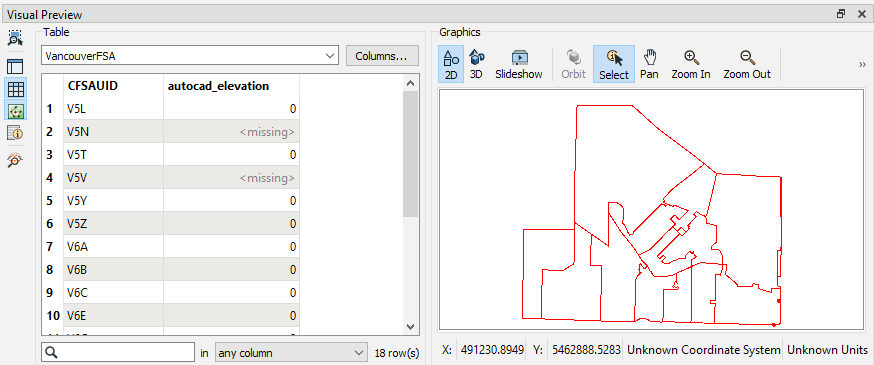The height and width of the screenshot is (365, 874).
Task: Open the 'any column' search dropdown
Action: 290,353
